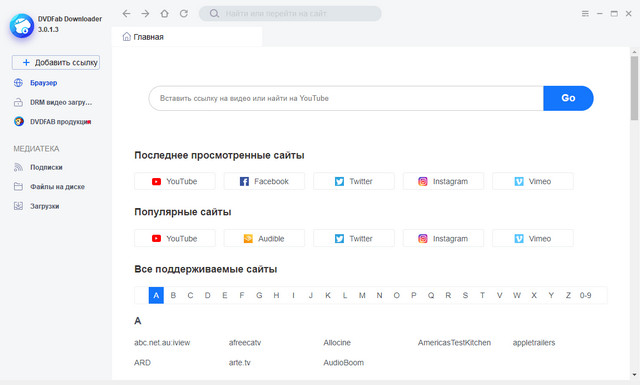Click the scrollbar up arrow

[634, 52]
